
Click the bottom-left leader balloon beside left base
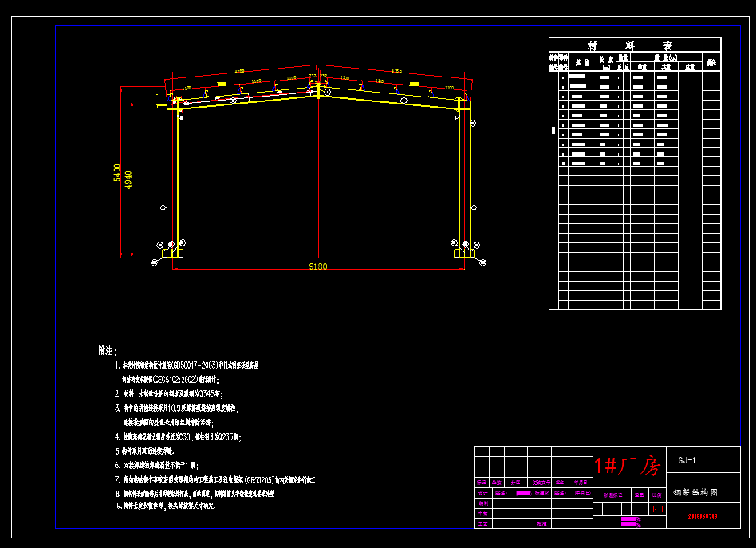154,262
